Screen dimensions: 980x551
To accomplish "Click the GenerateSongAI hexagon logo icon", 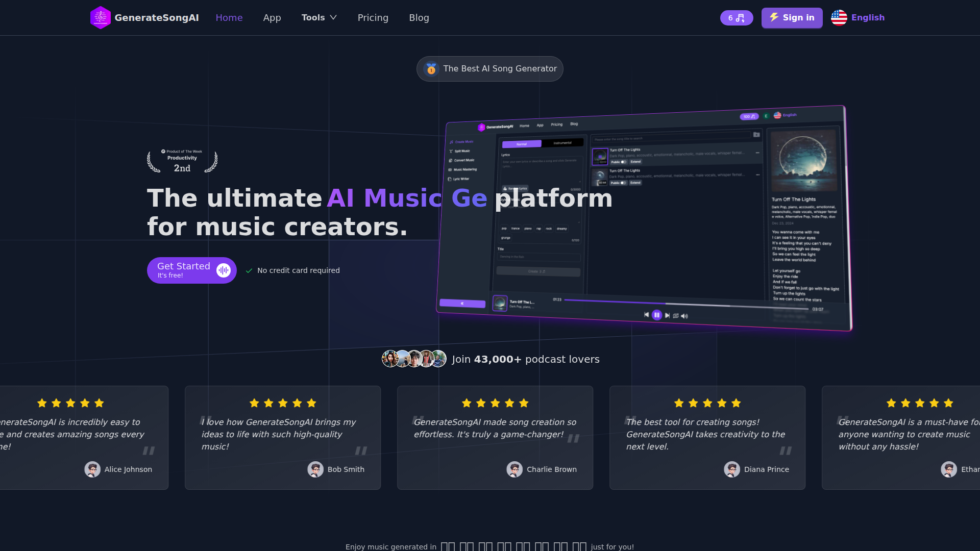I will tap(101, 18).
